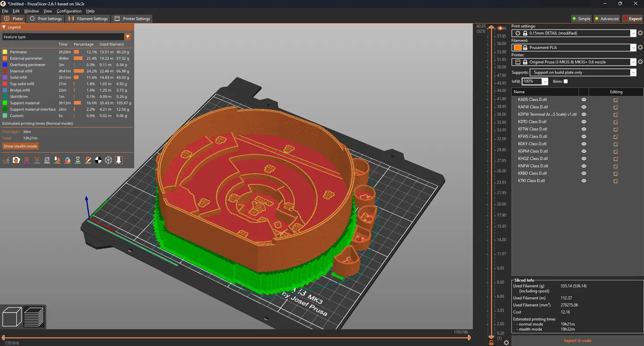Enable the Brim checkbox
The width and height of the screenshot is (644, 346).
566,81
